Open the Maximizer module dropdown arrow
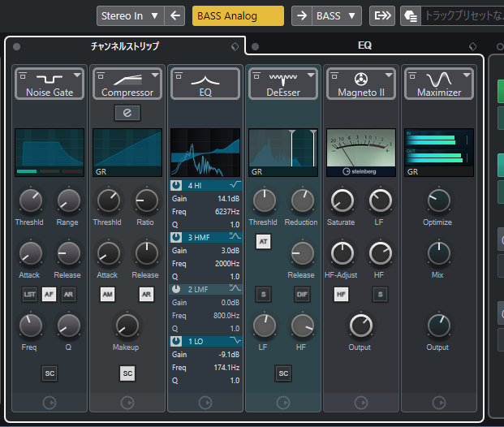Screen dimensions: 504x427 [x=467, y=75]
